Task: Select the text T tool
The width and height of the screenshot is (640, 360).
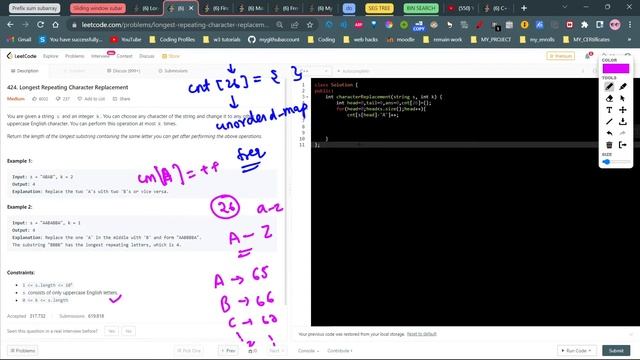Action: point(609,110)
